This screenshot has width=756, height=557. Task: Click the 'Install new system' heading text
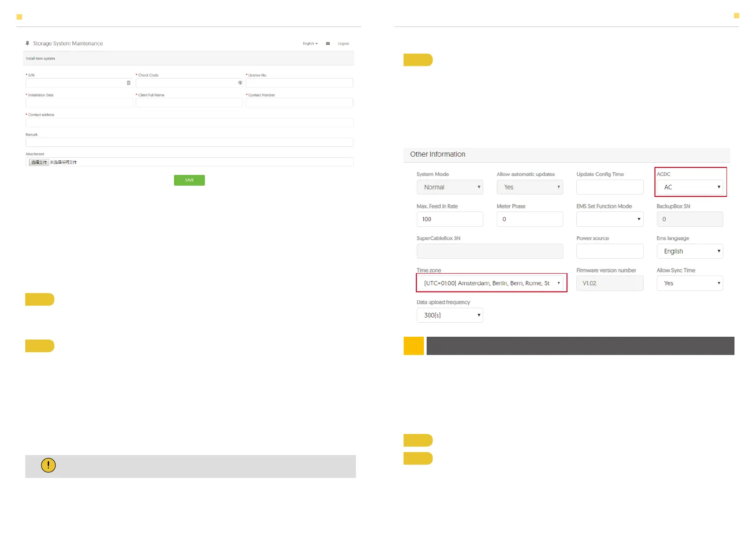(40, 58)
